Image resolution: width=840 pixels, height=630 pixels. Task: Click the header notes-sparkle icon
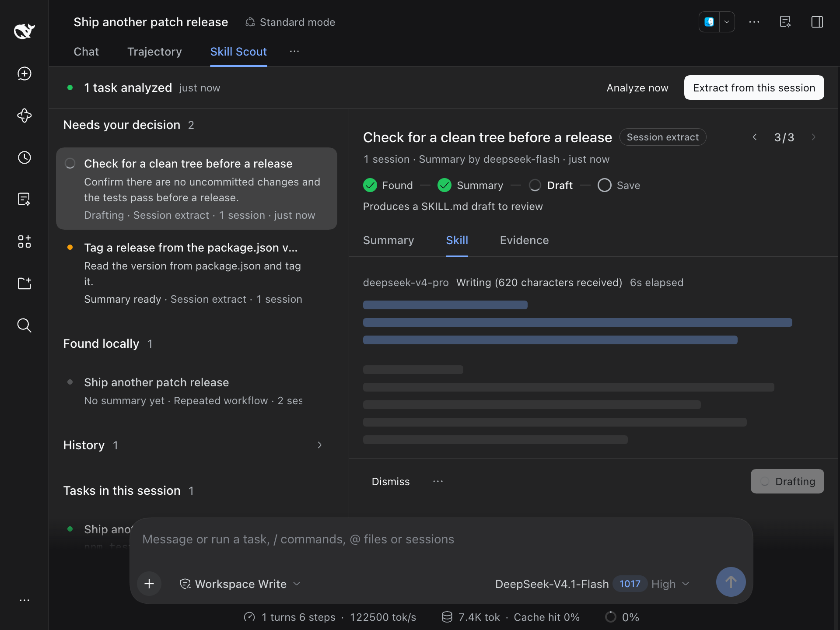[785, 22]
